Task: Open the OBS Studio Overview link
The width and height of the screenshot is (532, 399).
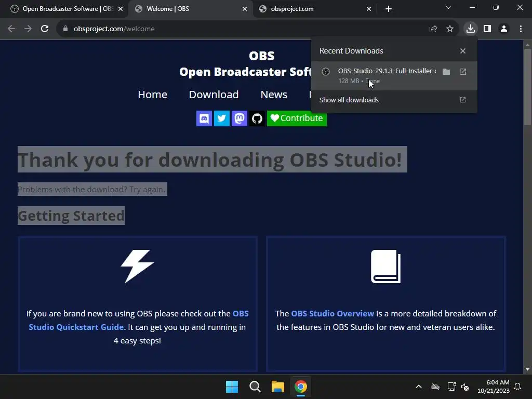Action: [x=332, y=313]
